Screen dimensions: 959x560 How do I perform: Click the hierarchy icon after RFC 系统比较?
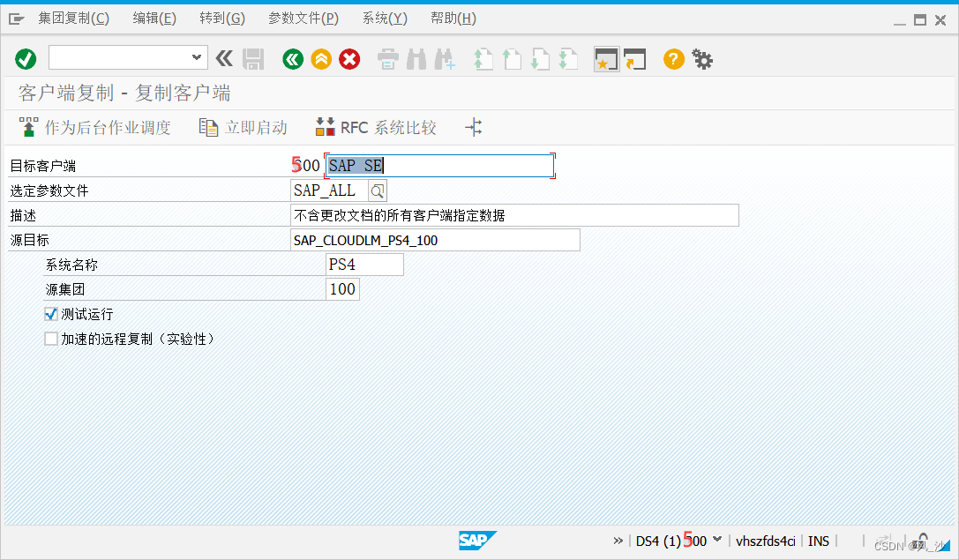coord(474,127)
